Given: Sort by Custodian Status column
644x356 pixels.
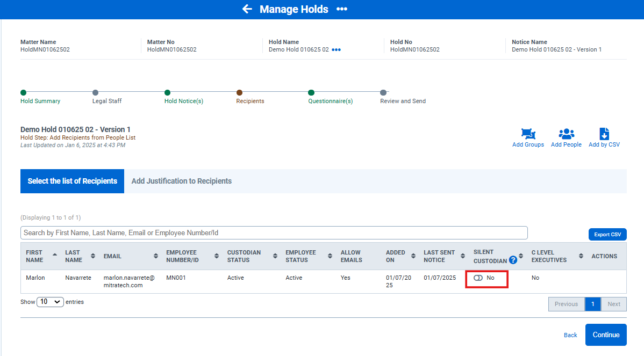Looking at the screenshot, I should [275, 256].
